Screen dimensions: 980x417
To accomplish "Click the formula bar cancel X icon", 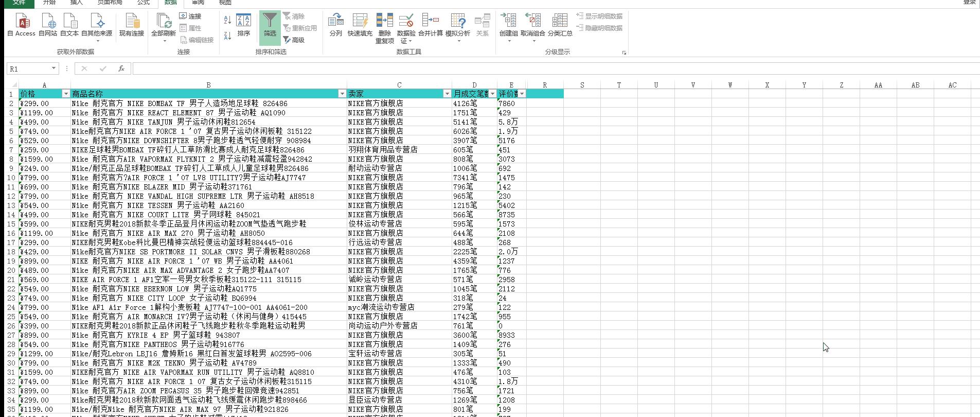I will 84,68.
